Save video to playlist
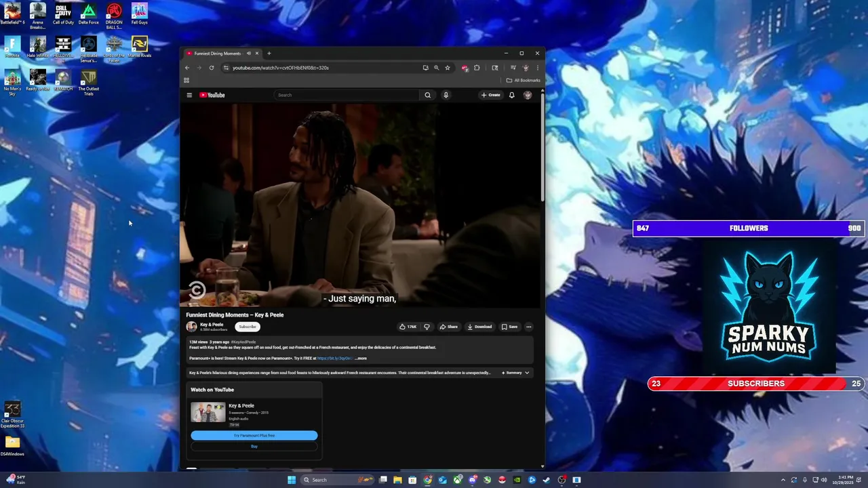868x488 pixels. point(509,327)
